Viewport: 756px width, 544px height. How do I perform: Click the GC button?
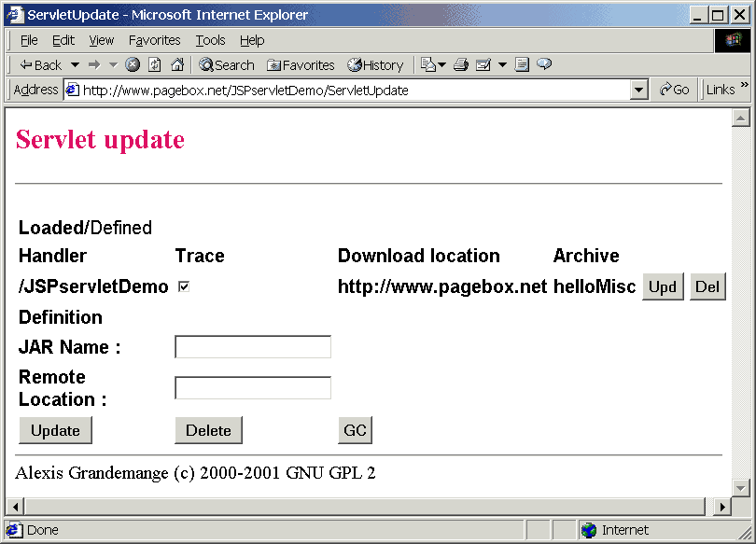355,430
